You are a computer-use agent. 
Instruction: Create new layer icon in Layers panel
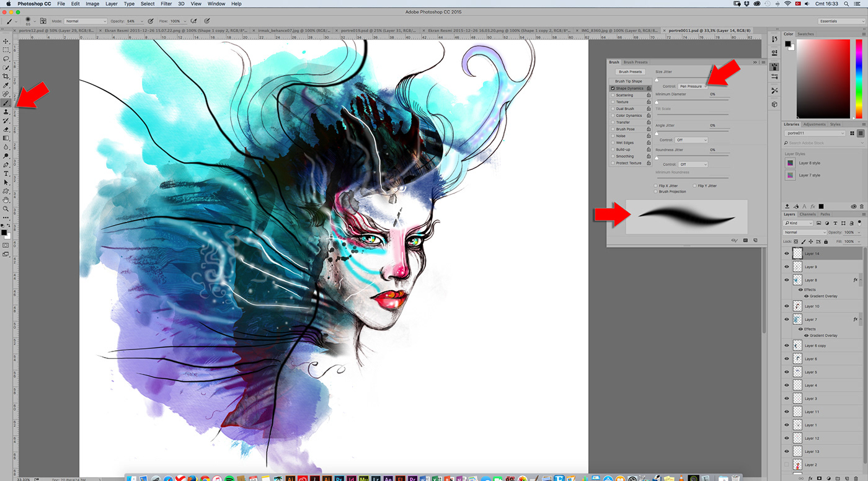[x=847, y=479]
